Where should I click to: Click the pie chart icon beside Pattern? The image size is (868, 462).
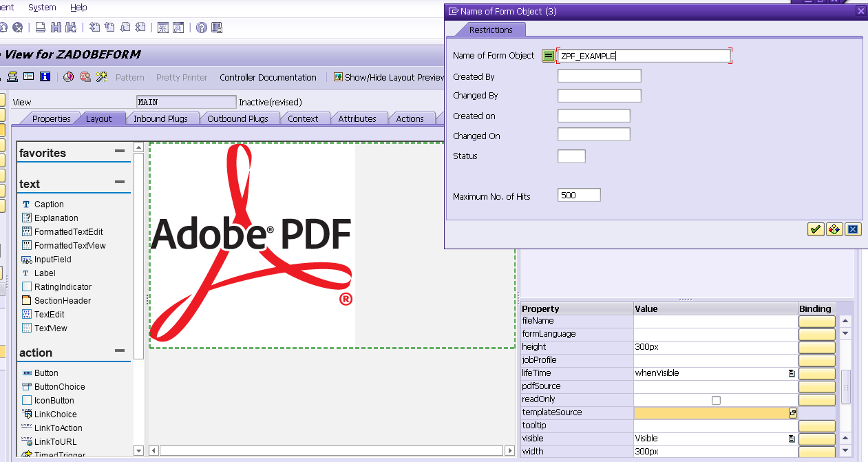(69, 77)
